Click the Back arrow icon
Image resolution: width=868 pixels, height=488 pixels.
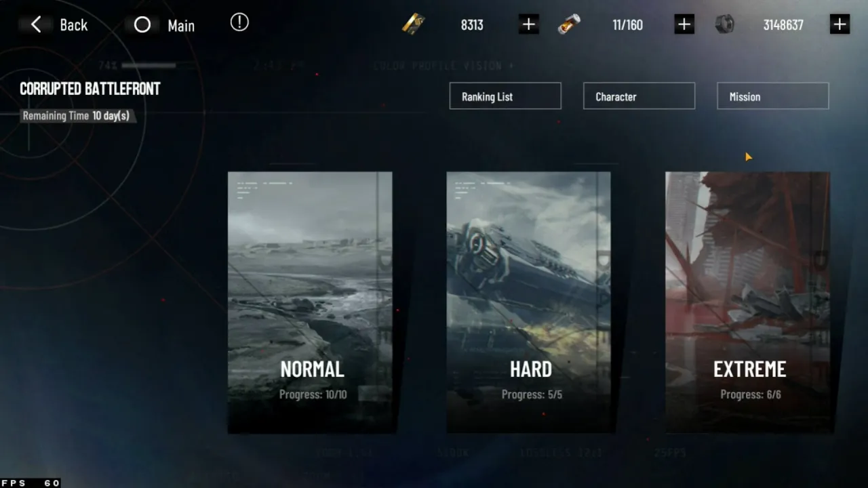(36, 25)
